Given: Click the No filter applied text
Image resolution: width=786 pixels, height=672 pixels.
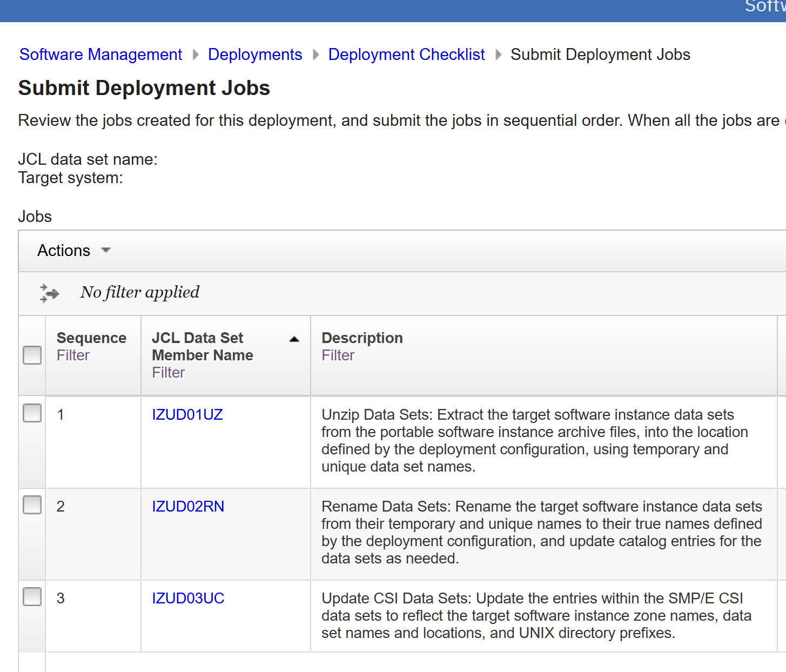Looking at the screenshot, I should [139, 292].
